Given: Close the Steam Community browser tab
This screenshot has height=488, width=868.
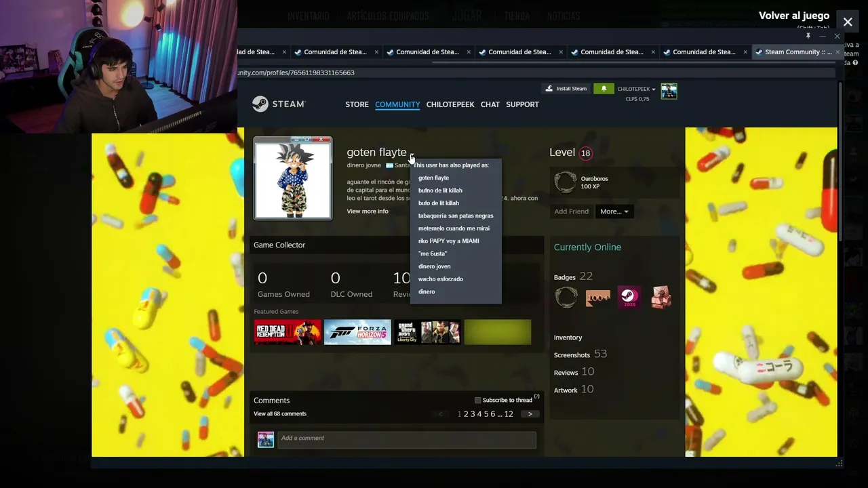Looking at the screenshot, I should pyautogui.click(x=837, y=52).
